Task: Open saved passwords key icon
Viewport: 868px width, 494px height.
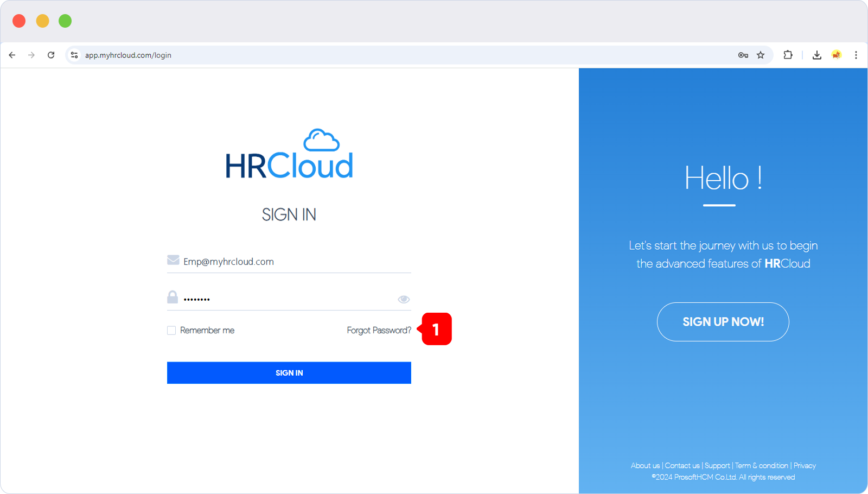Action: [x=743, y=55]
